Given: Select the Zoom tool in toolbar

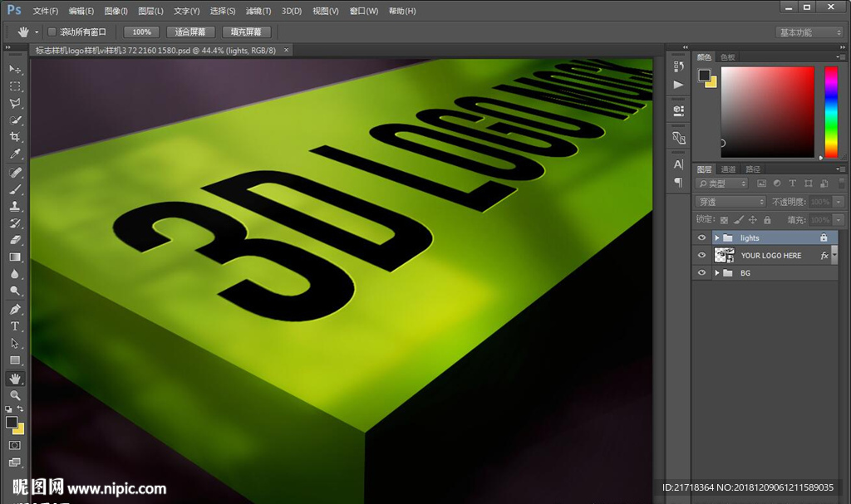Looking at the screenshot, I should coord(15,396).
